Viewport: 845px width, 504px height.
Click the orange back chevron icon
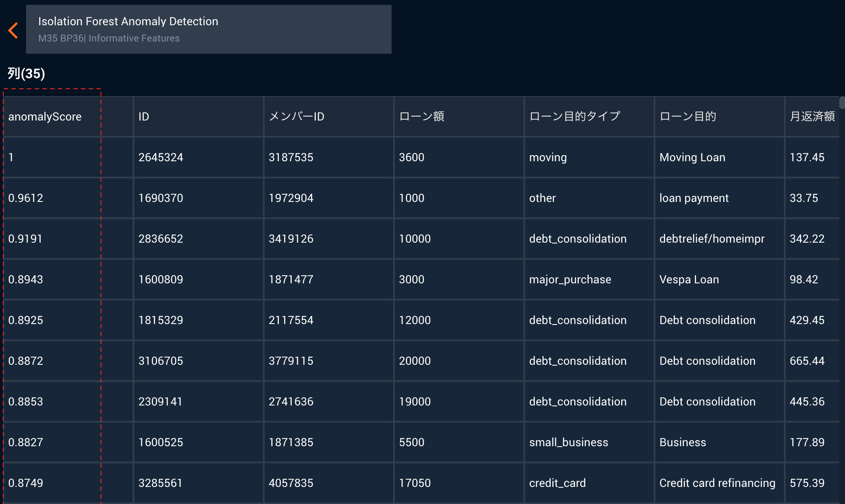13,30
